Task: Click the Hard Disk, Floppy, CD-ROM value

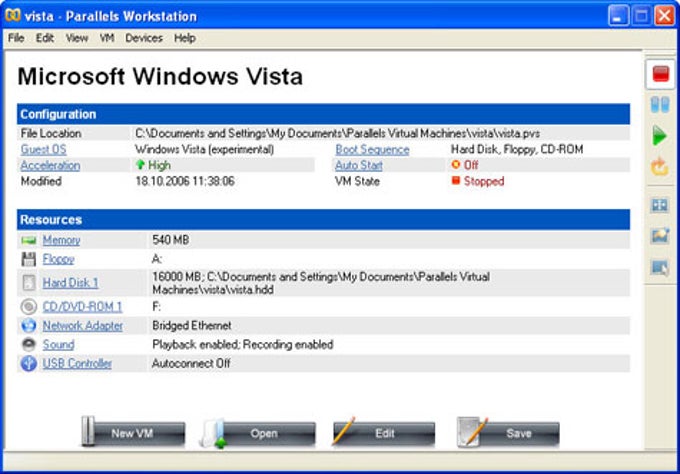Action: tap(517, 150)
